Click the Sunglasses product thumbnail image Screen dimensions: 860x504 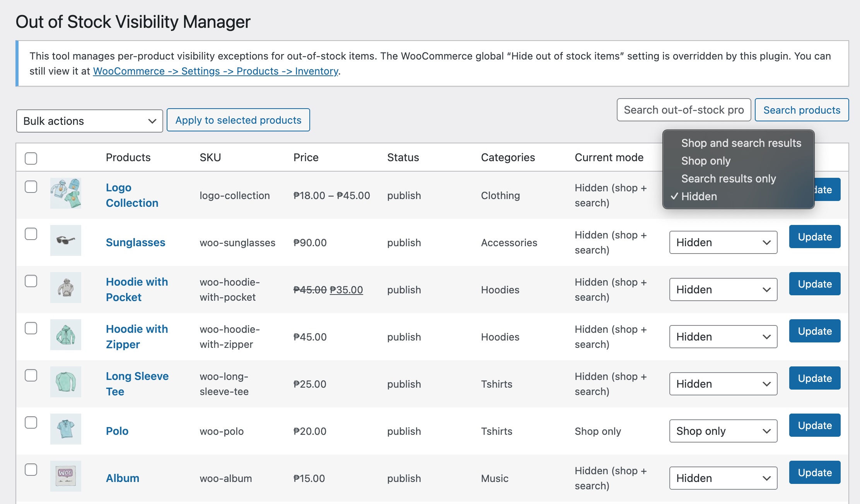(x=65, y=240)
